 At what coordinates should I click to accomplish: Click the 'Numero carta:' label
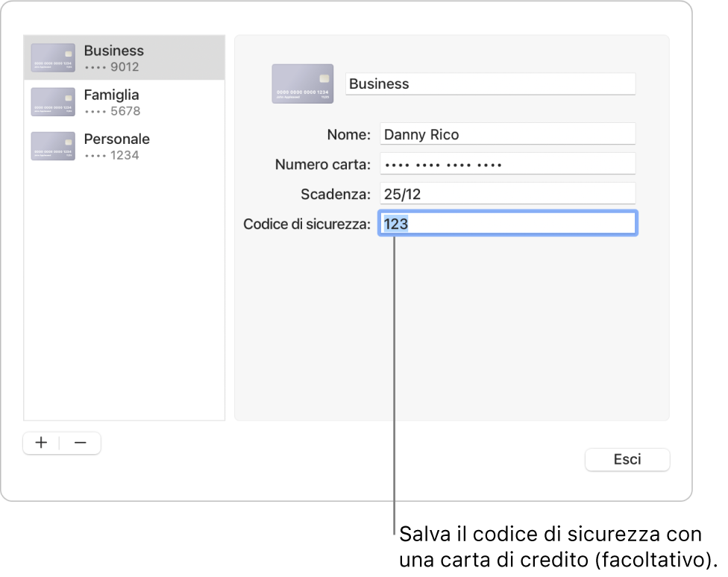click(322, 164)
